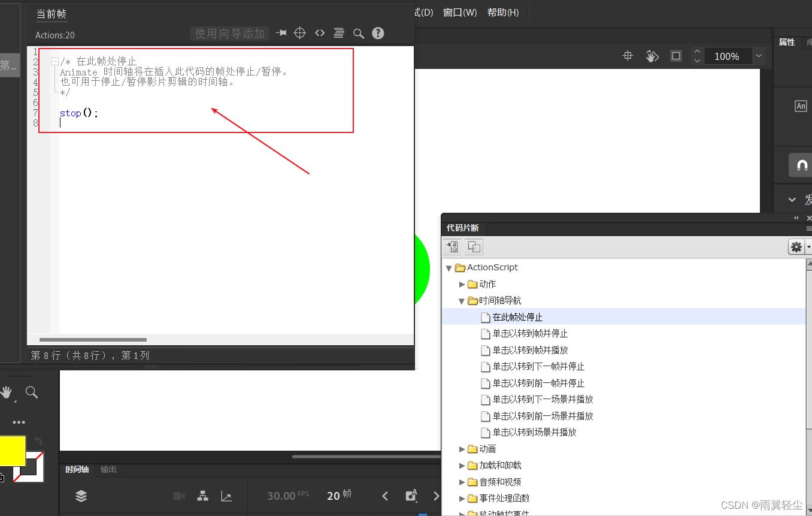Select the 当前帧 tab in Actions
Screen dimensions: 812x516
click(x=51, y=14)
